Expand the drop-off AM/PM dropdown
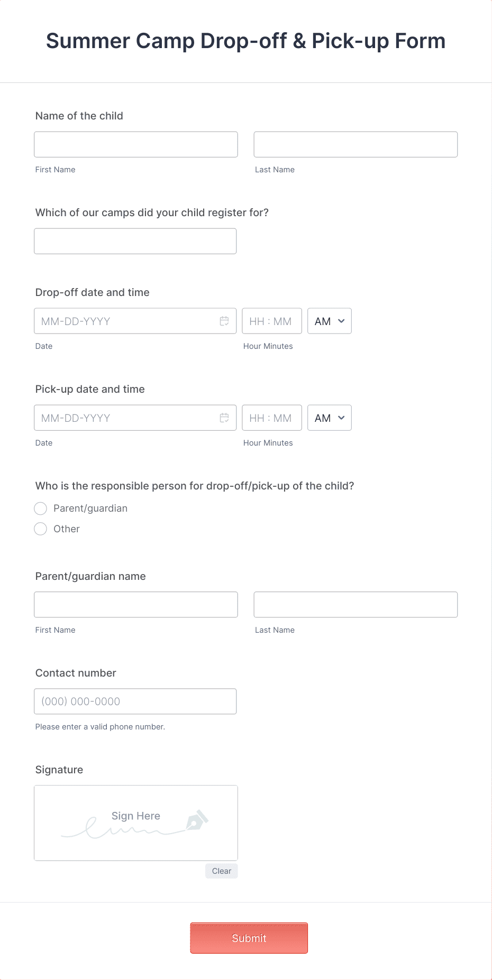Screen dimensions: 492x980 coord(330,321)
